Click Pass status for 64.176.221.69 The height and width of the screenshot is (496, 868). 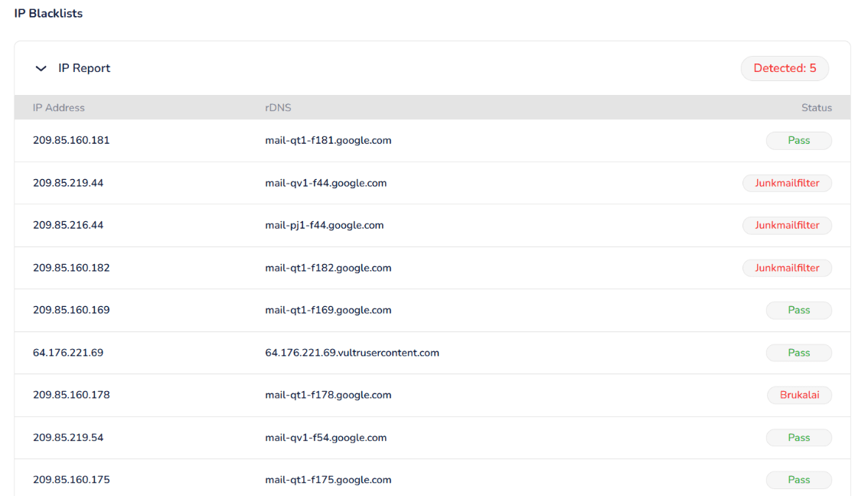(x=799, y=353)
